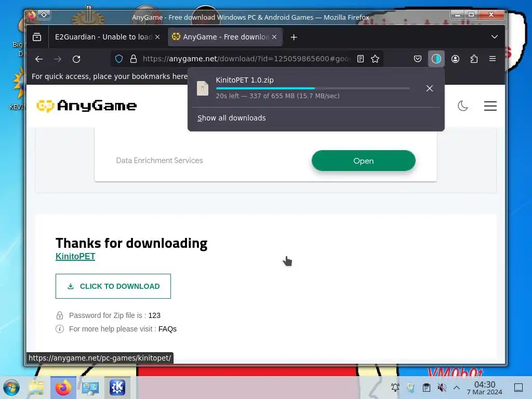The image size is (532, 399).
Task: Open a new tab with plus button
Action: coord(294,37)
